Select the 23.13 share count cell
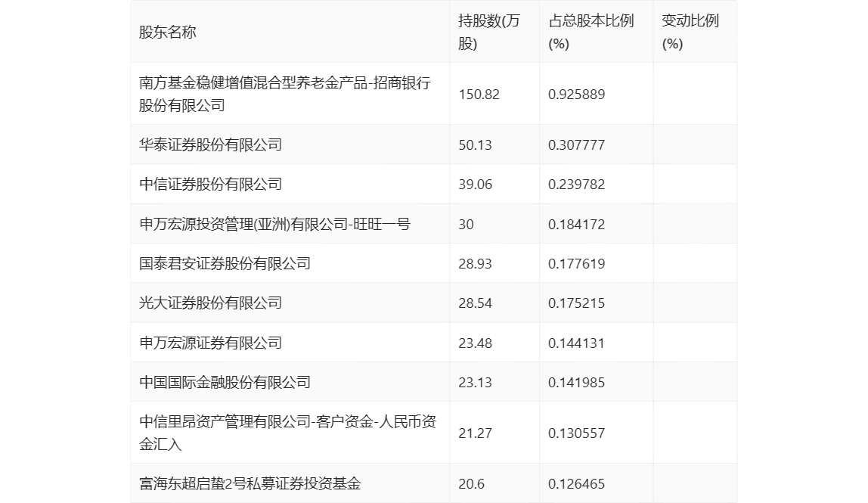The width and height of the screenshot is (868, 503). [475, 382]
